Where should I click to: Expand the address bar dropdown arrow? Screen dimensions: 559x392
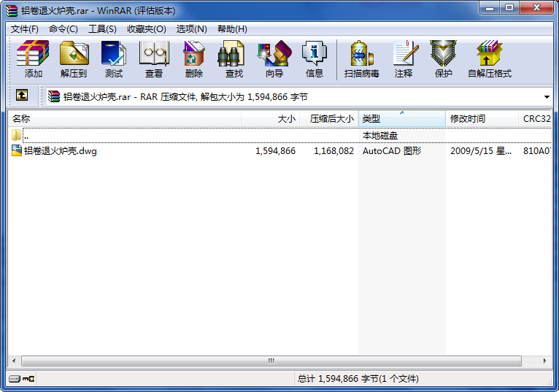click(547, 96)
